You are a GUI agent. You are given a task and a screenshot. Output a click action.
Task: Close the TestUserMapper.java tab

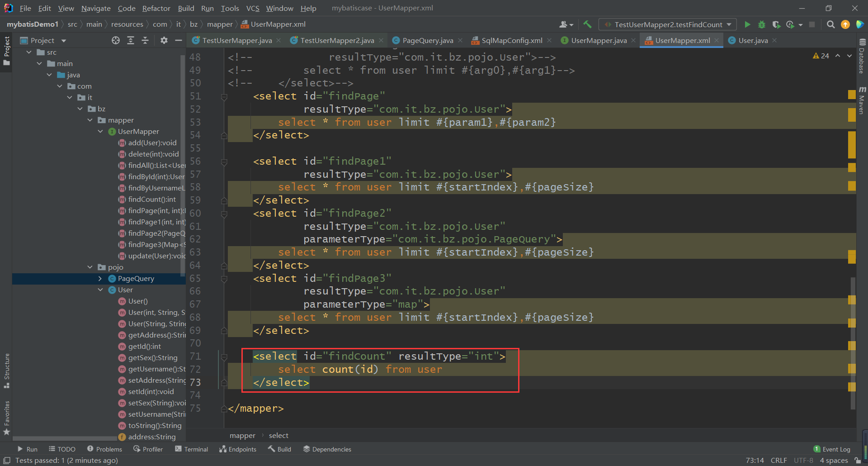coord(279,40)
